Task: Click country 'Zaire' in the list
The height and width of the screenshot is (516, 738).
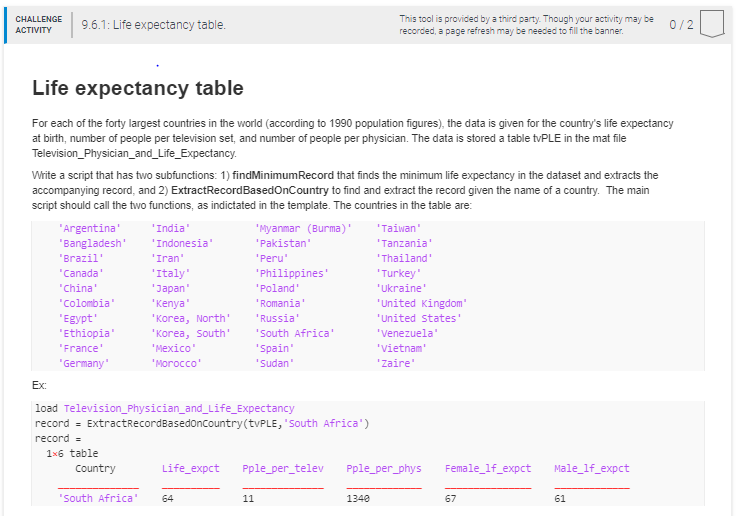Action: tap(396, 363)
